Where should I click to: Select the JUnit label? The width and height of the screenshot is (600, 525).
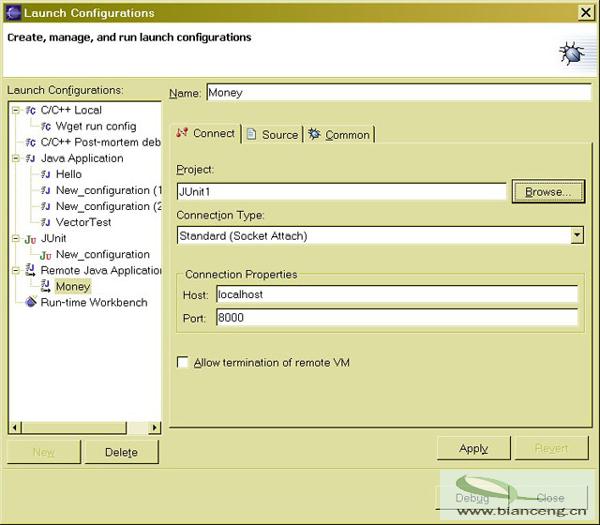(x=53, y=238)
